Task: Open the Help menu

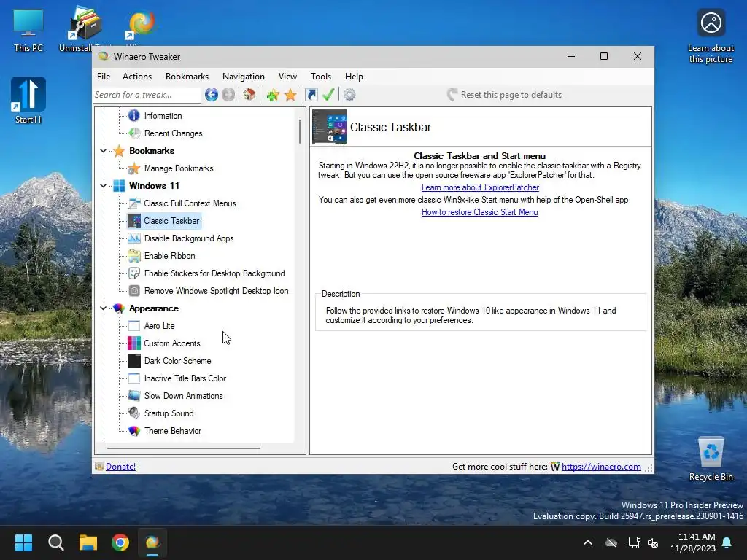Action: [x=354, y=76]
